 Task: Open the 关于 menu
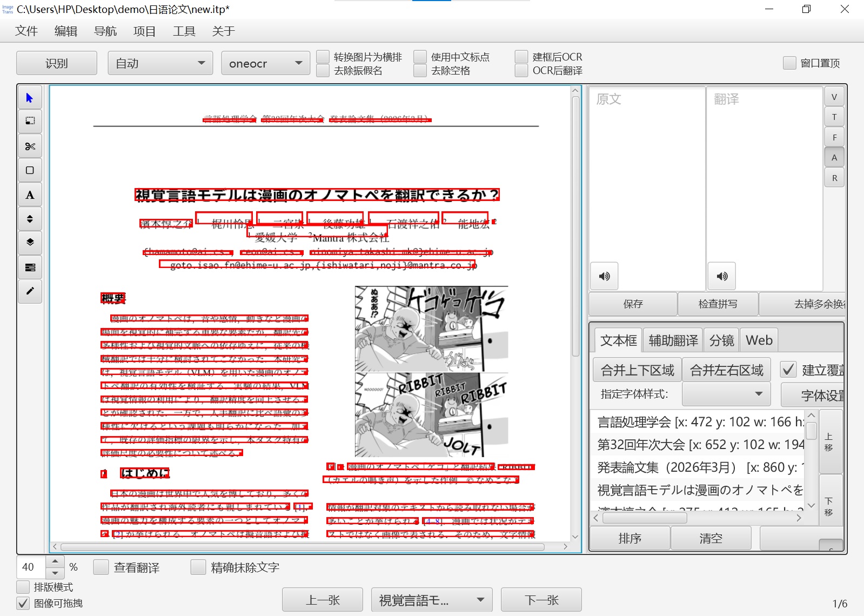[224, 31]
